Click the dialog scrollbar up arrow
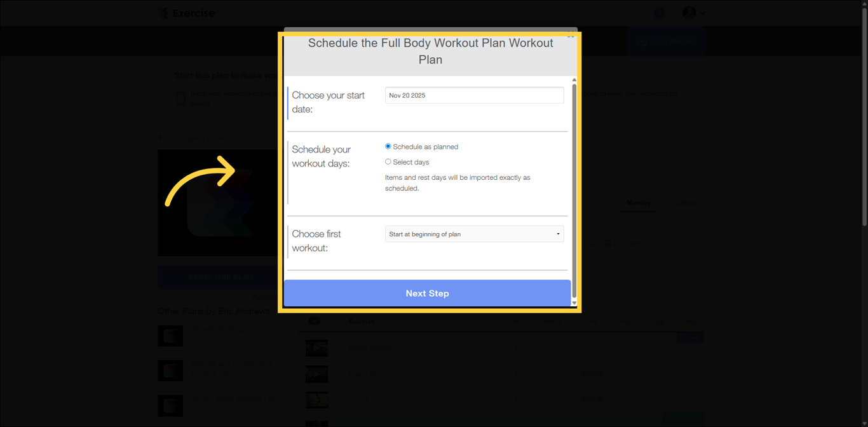The height and width of the screenshot is (427, 868). (574, 80)
